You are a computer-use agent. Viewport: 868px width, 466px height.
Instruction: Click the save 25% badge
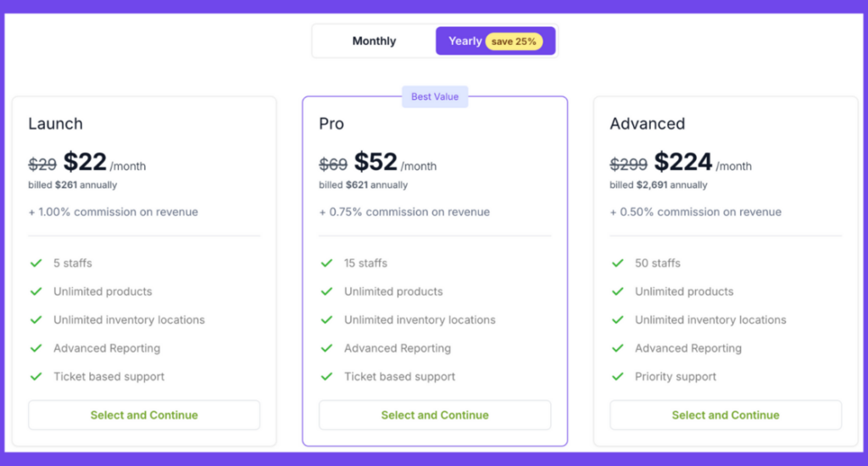point(514,42)
